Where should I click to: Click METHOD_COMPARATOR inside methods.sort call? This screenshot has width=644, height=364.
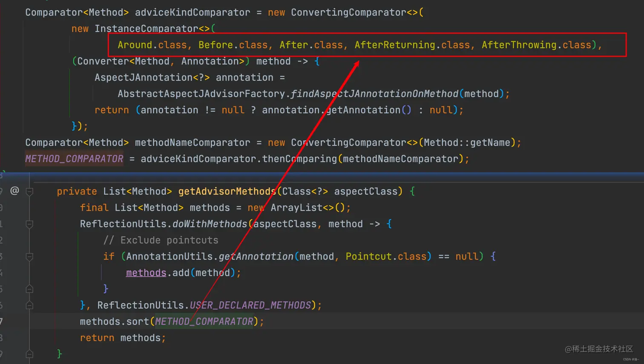[204, 321]
